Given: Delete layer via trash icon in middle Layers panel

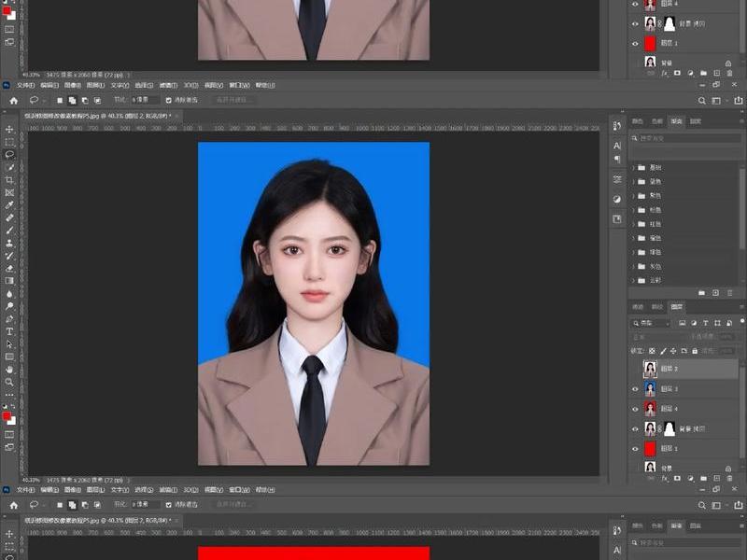Looking at the screenshot, I should [x=729, y=478].
